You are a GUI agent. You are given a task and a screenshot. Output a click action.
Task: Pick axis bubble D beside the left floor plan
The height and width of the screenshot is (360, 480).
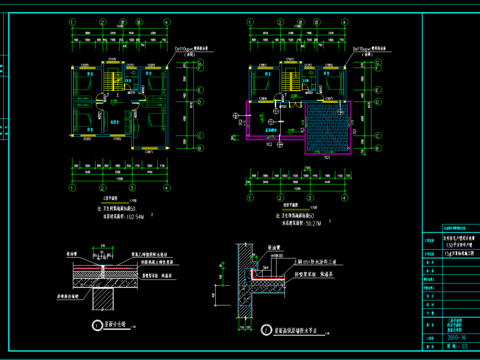tap(200, 102)
